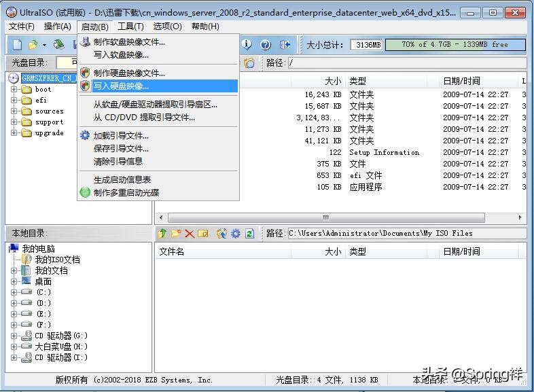Click lower list 文件名 column header
Screen dimensions: 534x392
[224, 251]
